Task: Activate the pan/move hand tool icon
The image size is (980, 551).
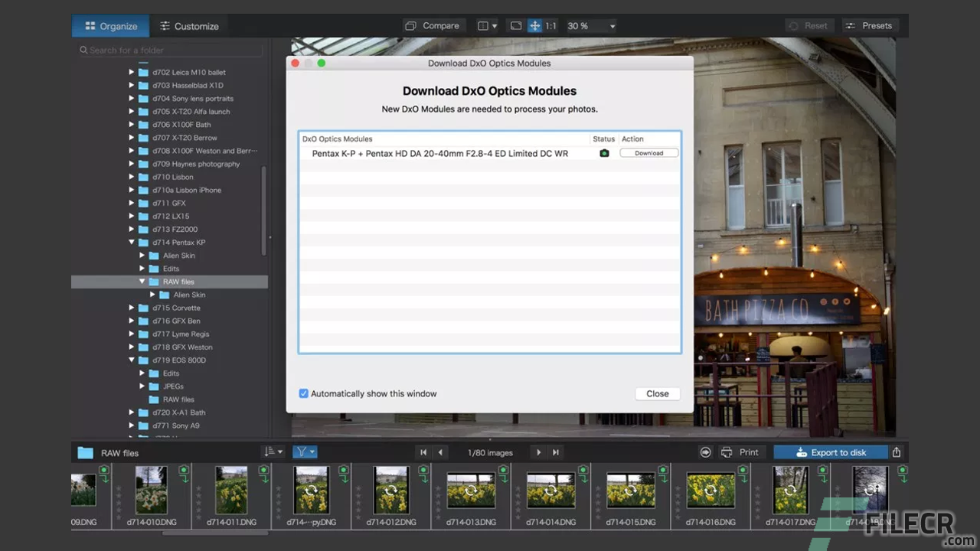Action: pos(535,26)
